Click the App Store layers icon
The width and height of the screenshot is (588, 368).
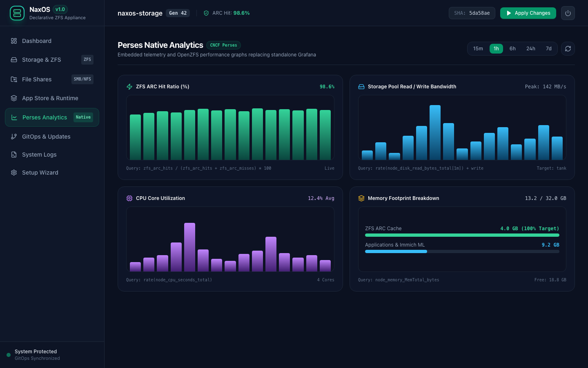pos(14,98)
